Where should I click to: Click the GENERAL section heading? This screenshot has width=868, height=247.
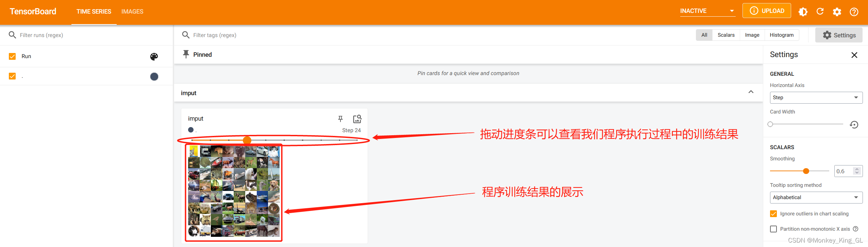(782, 74)
